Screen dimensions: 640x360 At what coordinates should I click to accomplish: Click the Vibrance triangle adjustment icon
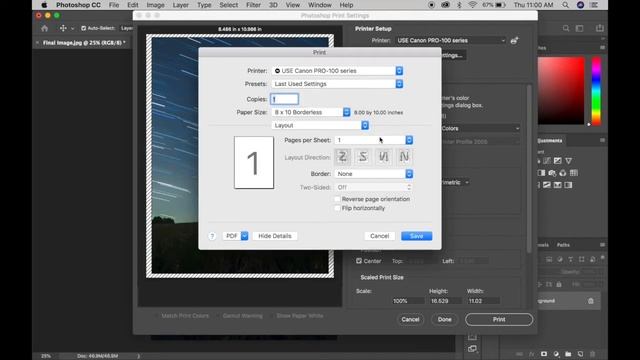pyautogui.click(x=569, y=161)
